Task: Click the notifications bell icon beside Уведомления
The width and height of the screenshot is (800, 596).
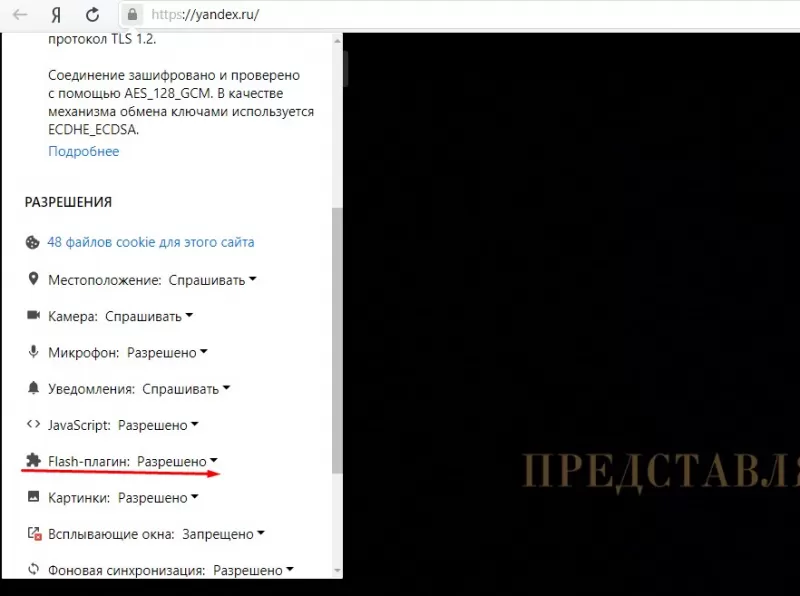Action: tap(32, 389)
